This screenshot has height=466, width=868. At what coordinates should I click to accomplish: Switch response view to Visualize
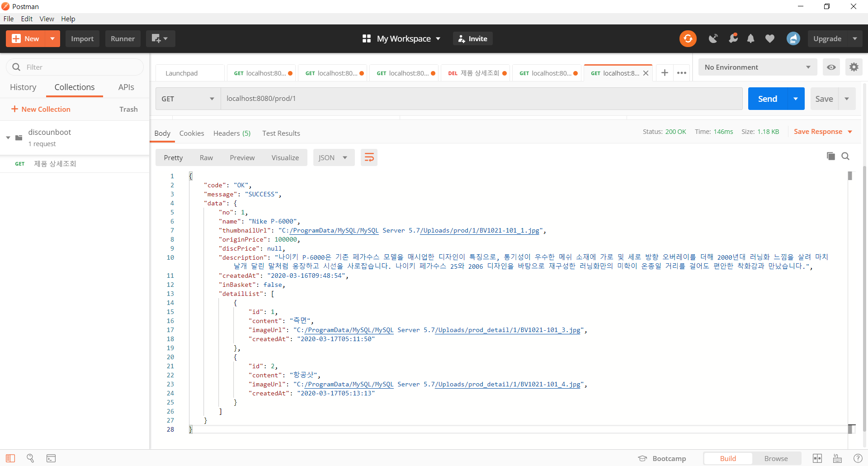click(x=285, y=157)
